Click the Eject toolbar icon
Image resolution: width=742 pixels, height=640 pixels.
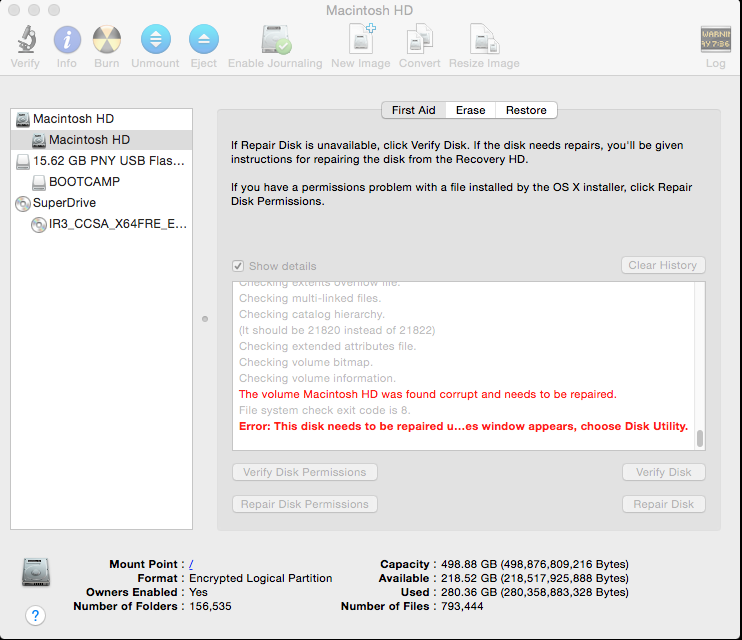click(203, 39)
